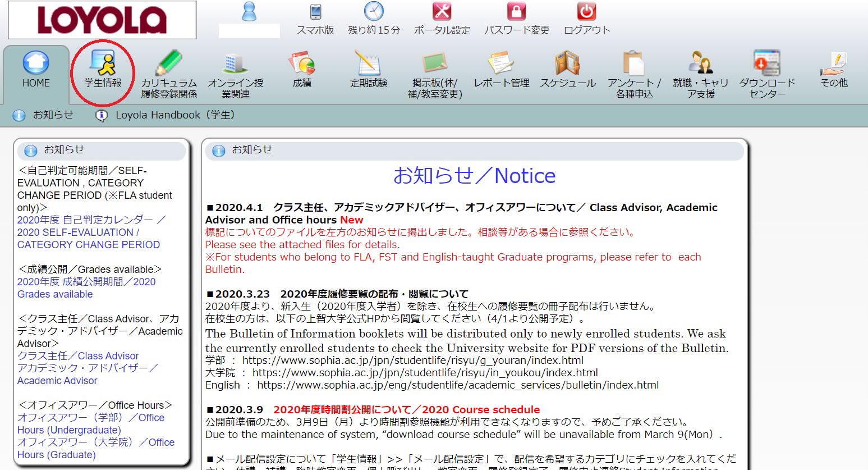This screenshot has width=868, height=470.
Task: Open ポータル設定 portal settings
Action: [x=442, y=19]
